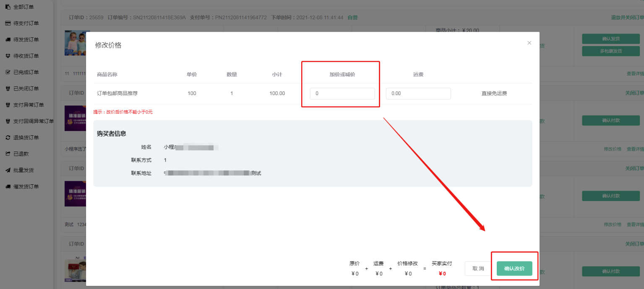Click the 全部订单 sidebar icon

(x=8, y=7)
